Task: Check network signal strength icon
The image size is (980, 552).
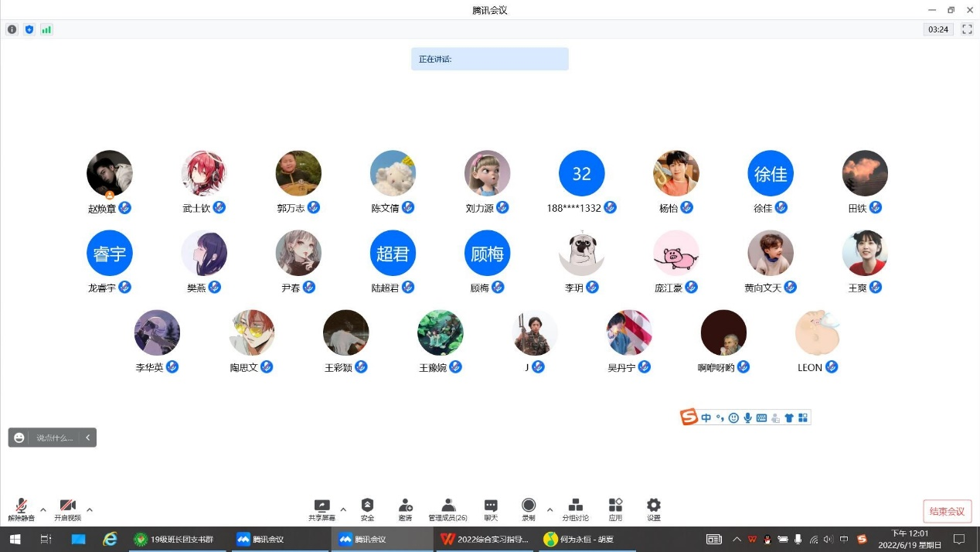Action: click(46, 29)
